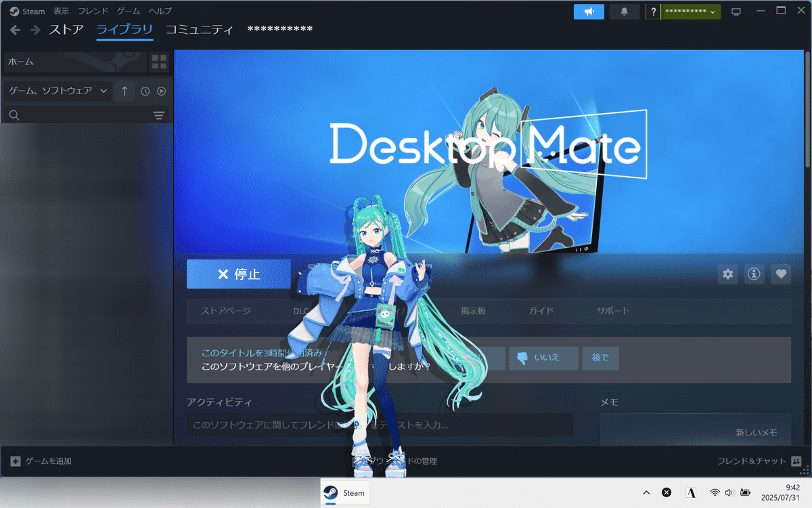This screenshot has width=812, height=508.
Task: Click the Steam logo menu
Action: coord(28,11)
